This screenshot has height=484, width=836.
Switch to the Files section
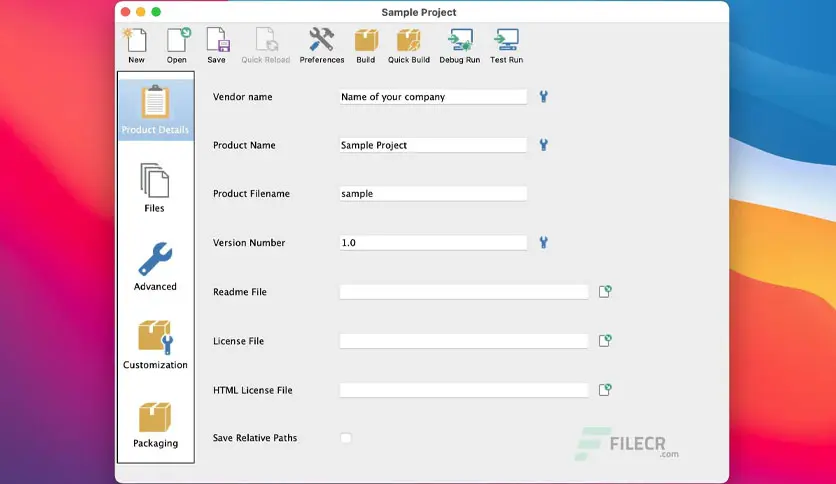tap(155, 188)
